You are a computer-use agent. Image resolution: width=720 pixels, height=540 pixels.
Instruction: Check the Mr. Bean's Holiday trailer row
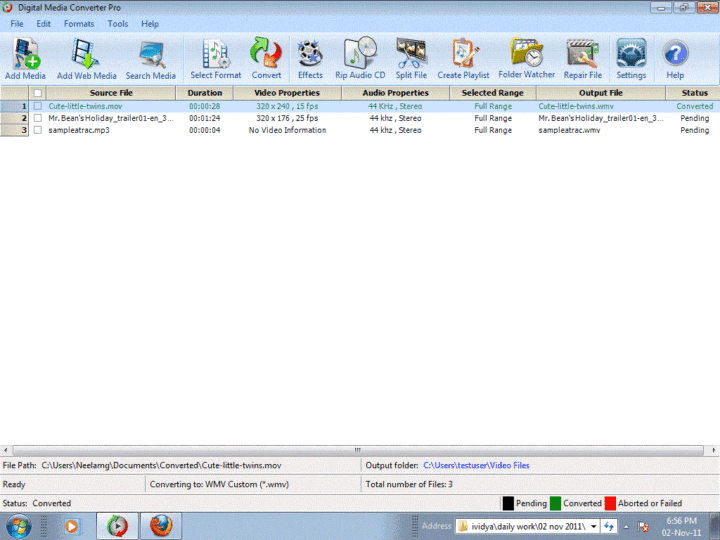coord(38,118)
